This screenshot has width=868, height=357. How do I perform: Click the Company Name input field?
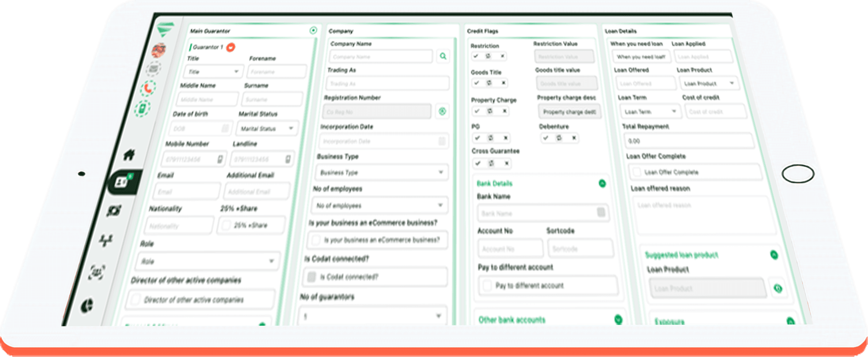click(x=381, y=56)
